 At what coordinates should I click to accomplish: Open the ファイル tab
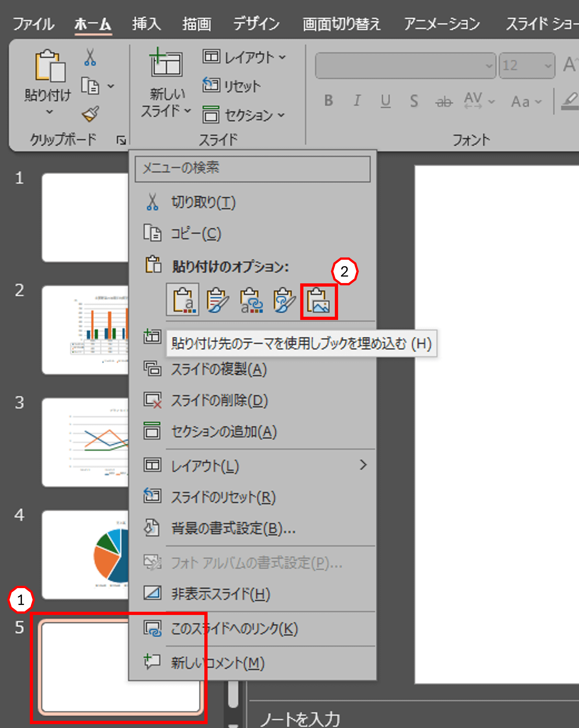click(x=33, y=24)
